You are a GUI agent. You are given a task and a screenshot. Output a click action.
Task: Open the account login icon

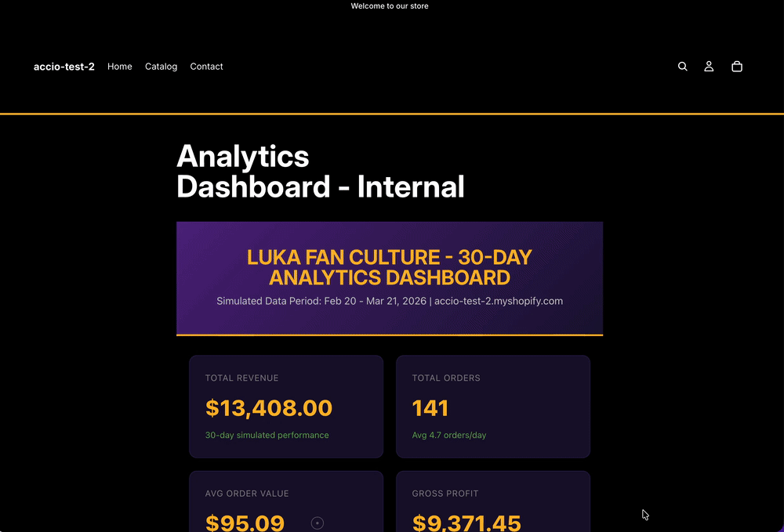(709, 67)
